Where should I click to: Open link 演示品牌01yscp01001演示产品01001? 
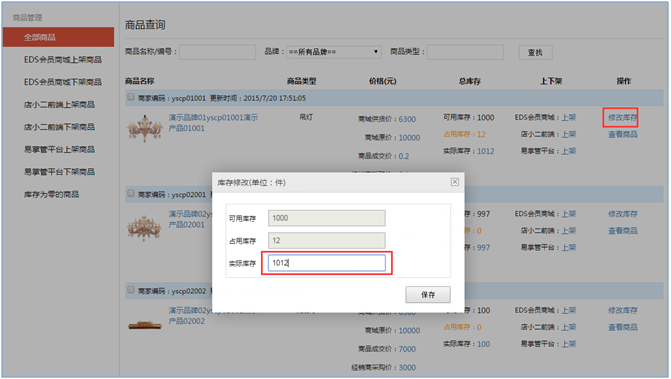(x=213, y=123)
